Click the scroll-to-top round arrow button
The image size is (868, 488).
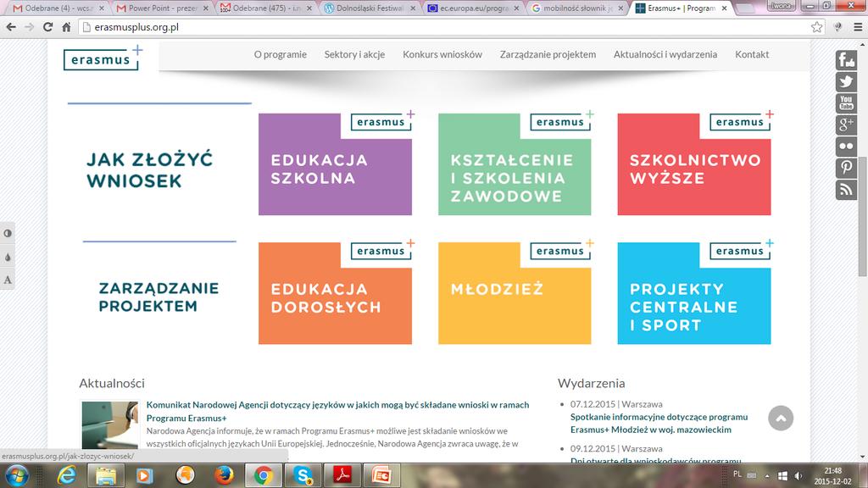pos(781,419)
